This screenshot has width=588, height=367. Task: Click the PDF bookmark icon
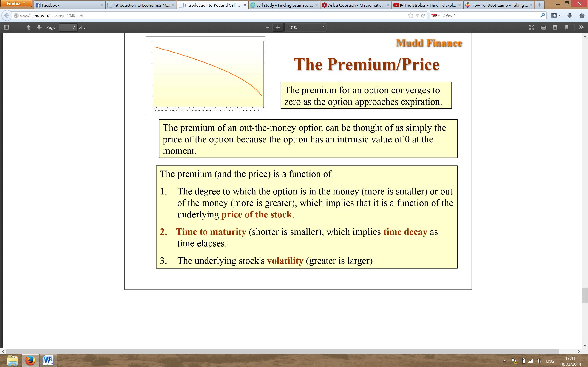(567, 28)
